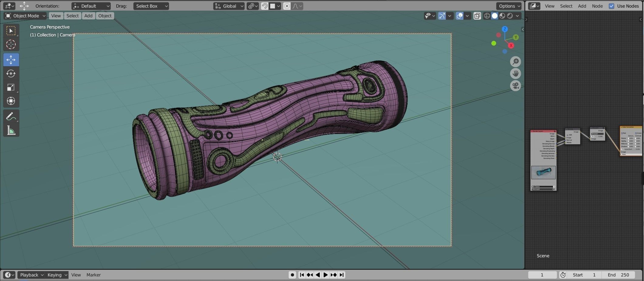The height and width of the screenshot is (281, 644).
Task: Switch to material preview shading
Action: pyautogui.click(x=502, y=16)
